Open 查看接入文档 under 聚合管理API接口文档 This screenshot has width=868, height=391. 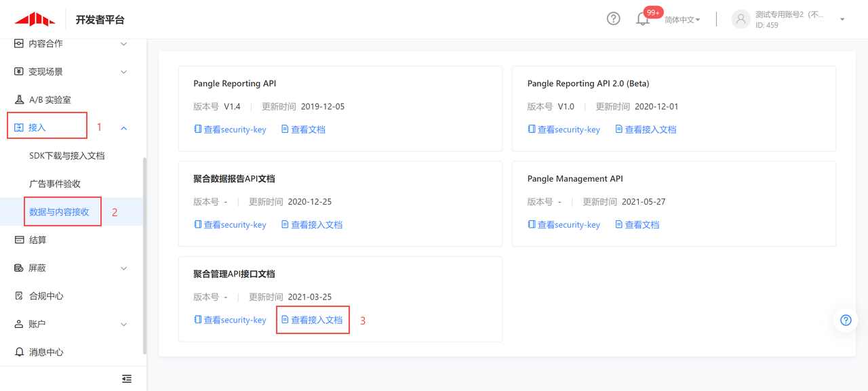(x=313, y=319)
